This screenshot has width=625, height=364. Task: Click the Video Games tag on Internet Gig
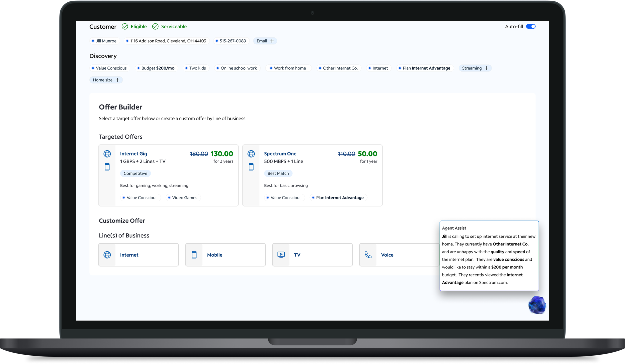(183, 198)
